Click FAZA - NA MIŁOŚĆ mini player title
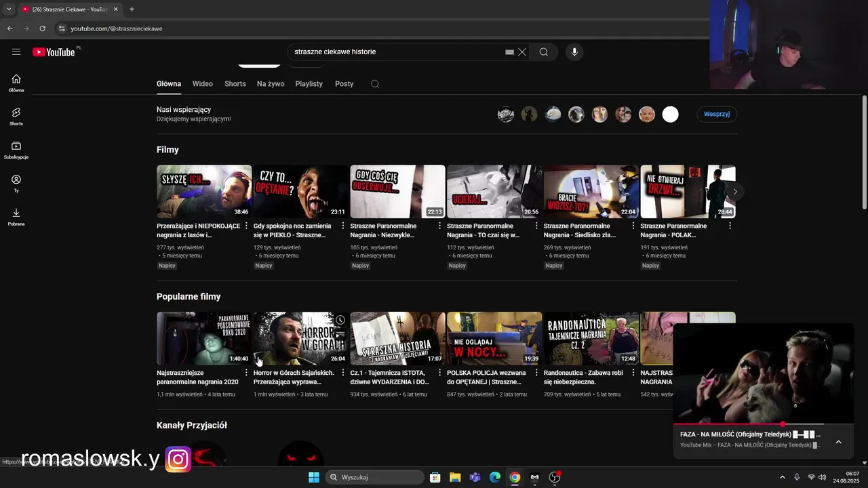Screen dimensions: 868x488 [750, 434]
